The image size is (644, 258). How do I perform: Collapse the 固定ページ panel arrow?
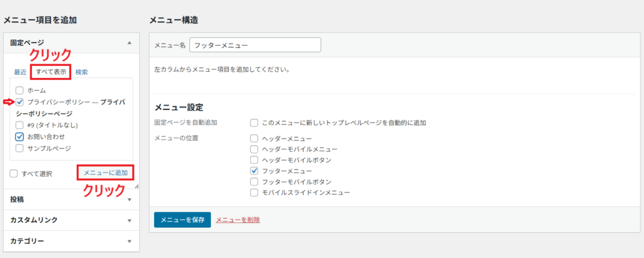[x=129, y=43]
